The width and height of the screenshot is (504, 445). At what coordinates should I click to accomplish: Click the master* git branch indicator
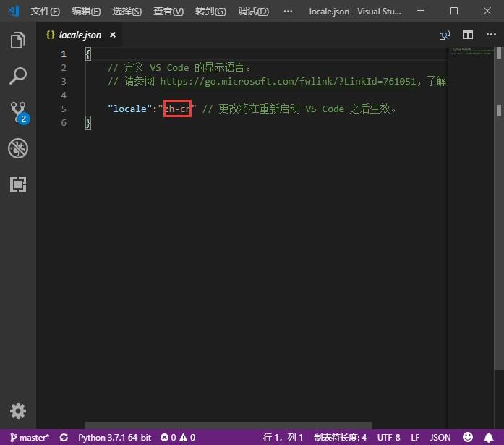tap(29, 438)
